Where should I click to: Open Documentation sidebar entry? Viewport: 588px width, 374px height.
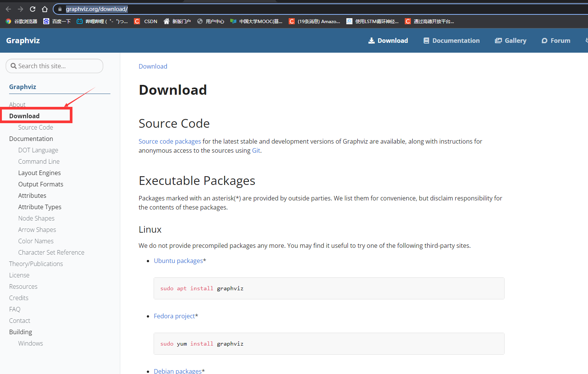tap(31, 139)
